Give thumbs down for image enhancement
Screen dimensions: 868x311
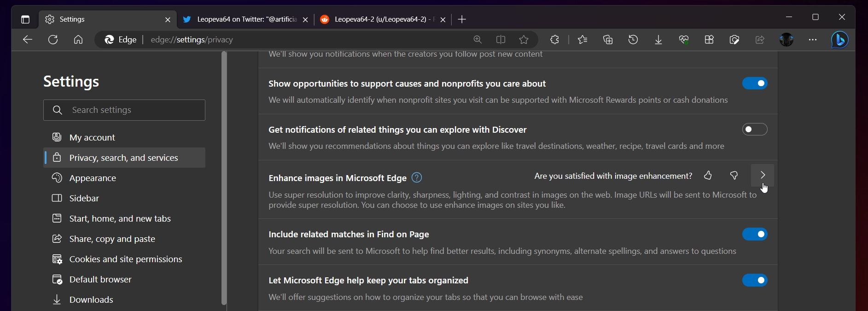(x=734, y=176)
